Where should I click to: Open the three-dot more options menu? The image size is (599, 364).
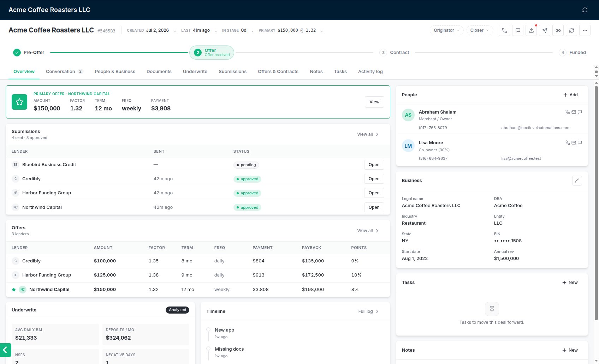pyautogui.click(x=585, y=30)
